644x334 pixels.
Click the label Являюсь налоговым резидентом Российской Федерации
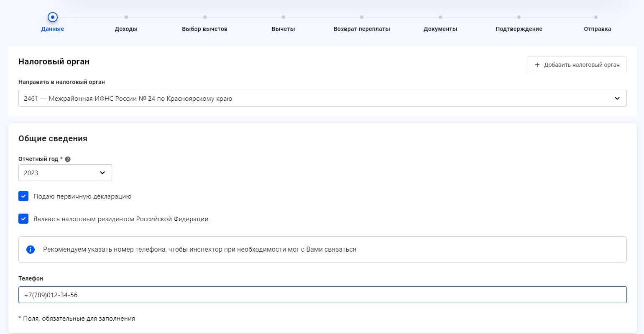click(x=121, y=219)
